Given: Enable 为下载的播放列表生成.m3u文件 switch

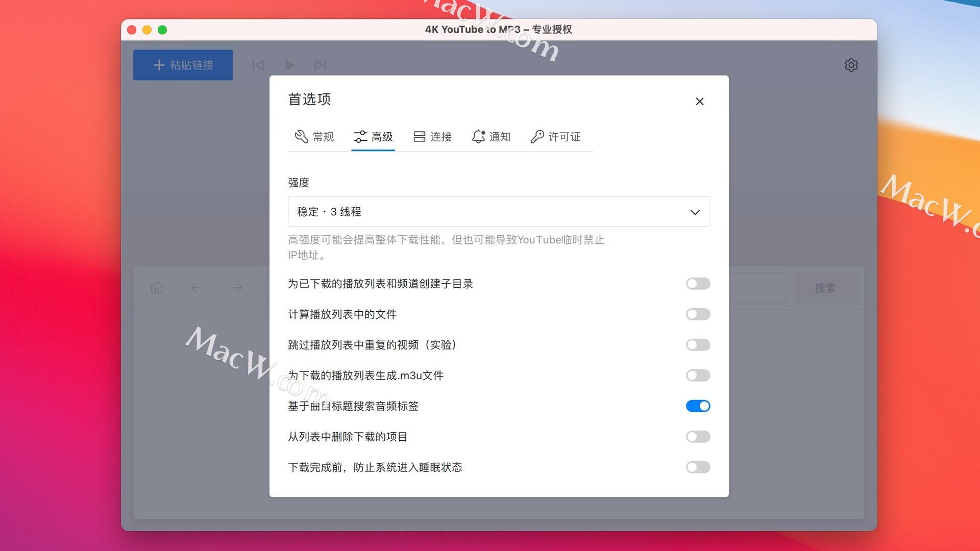Looking at the screenshot, I should pos(698,375).
